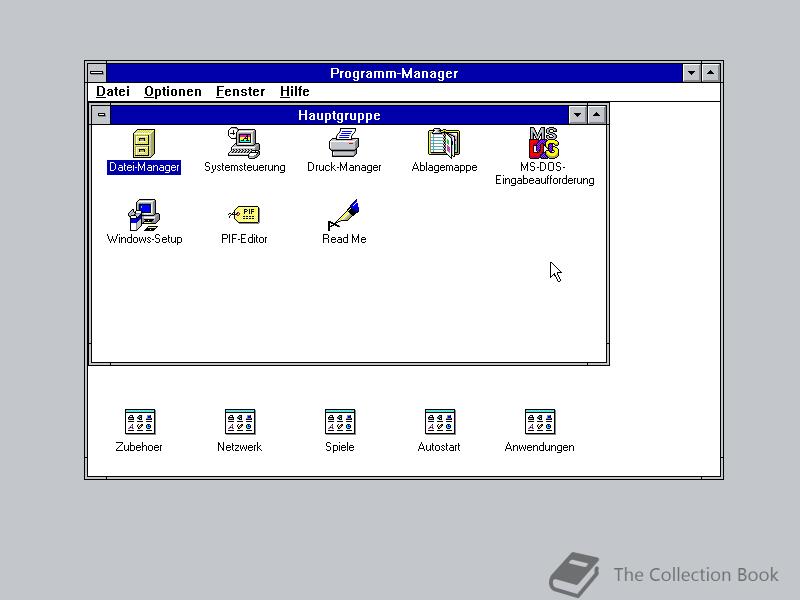This screenshot has height=600, width=800.
Task: Select the MS-DOS-Eingabeaufforderung icon
Action: [x=544, y=143]
